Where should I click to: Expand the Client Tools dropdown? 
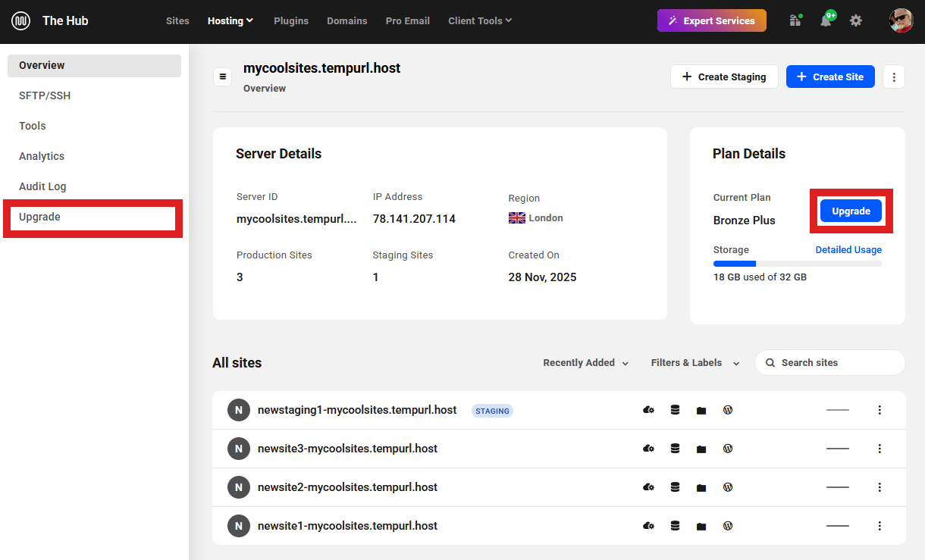480,20
